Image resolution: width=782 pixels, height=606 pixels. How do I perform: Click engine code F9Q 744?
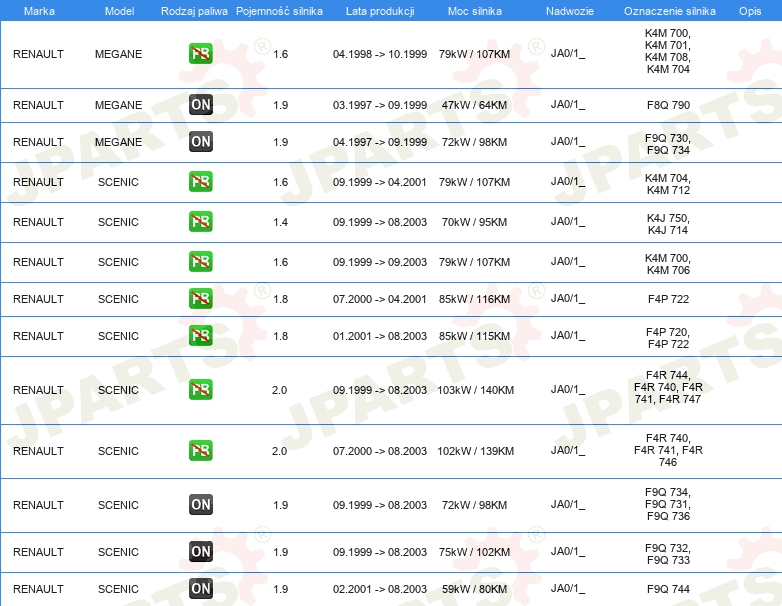pyautogui.click(x=668, y=589)
